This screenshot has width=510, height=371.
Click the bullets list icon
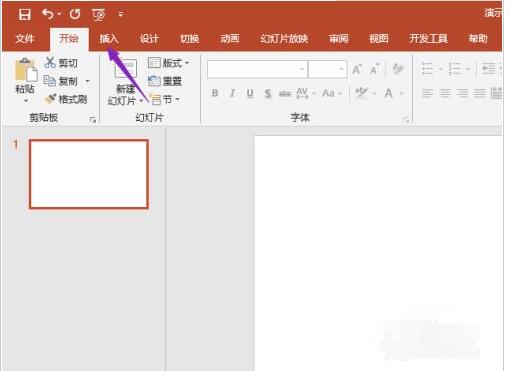pos(427,69)
